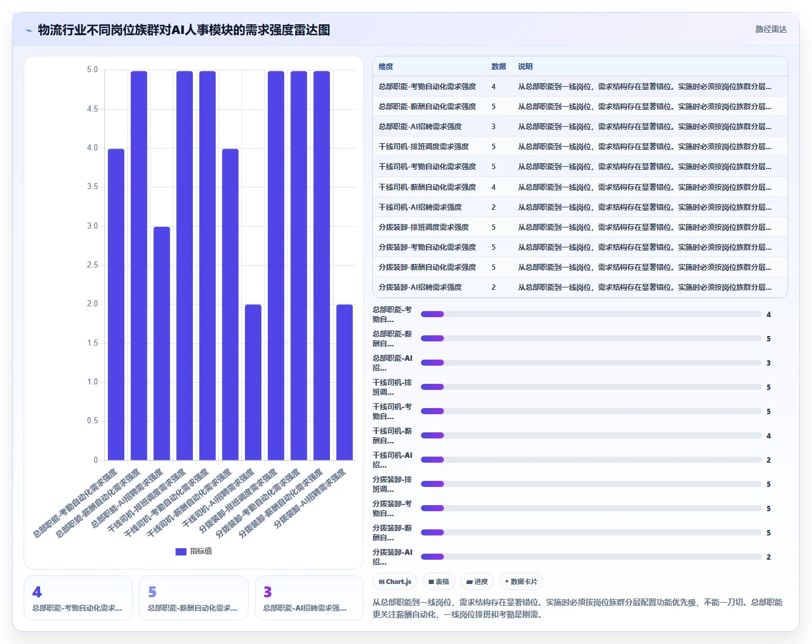Click progress bar for 干线司机-薪酬自… row

591,435
